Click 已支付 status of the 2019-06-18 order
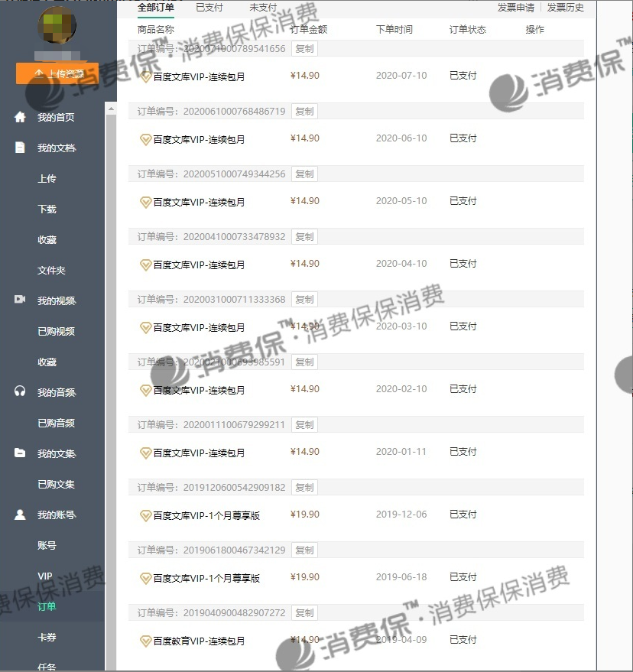Image resolution: width=633 pixels, height=672 pixels. coord(463,577)
